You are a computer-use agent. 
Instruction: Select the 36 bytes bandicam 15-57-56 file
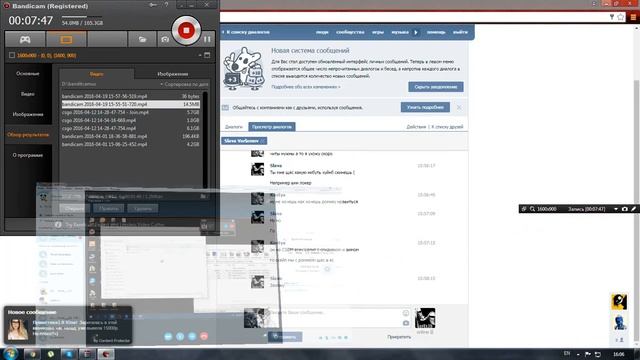tap(131, 96)
